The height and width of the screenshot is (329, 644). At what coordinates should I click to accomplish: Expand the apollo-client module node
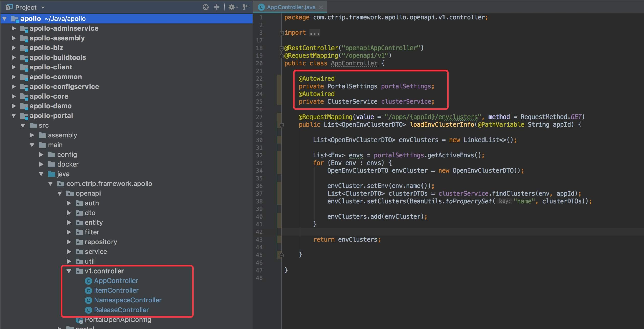[x=14, y=67]
